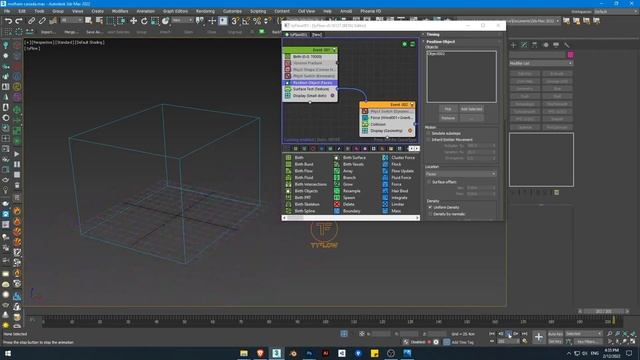
Task: Collapse the Position Object rollout
Action: [440, 42]
